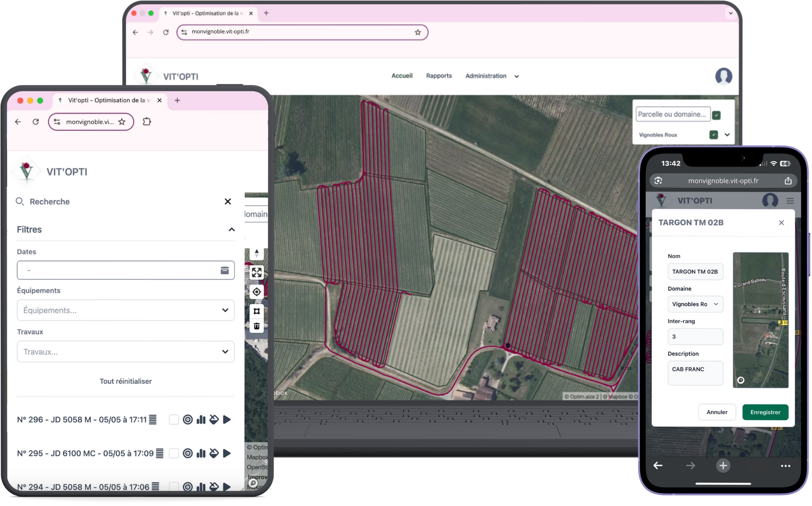The width and height of the screenshot is (812, 506).
Task: Open Rapports on laptop
Action: click(x=439, y=76)
